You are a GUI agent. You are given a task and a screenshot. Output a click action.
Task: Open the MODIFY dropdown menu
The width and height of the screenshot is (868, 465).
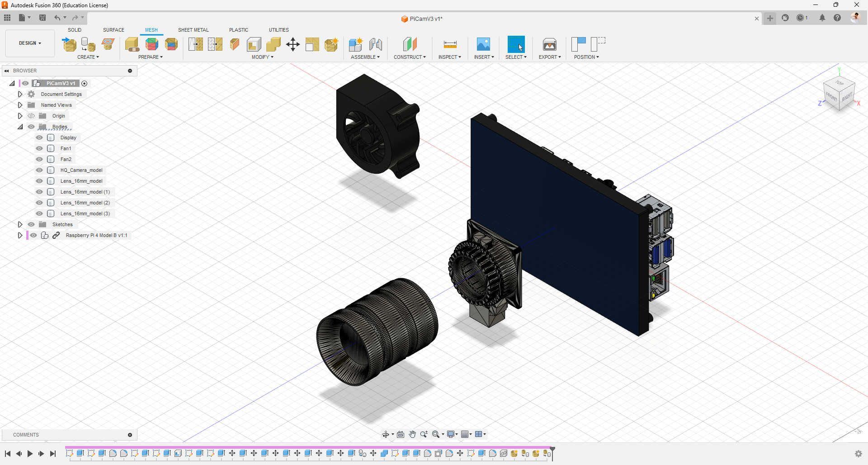263,57
